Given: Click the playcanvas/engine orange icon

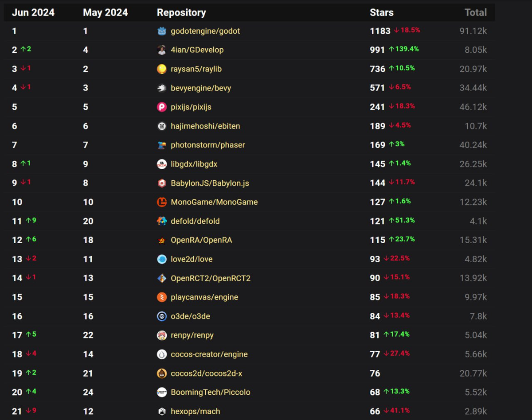Looking at the screenshot, I should click(162, 297).
